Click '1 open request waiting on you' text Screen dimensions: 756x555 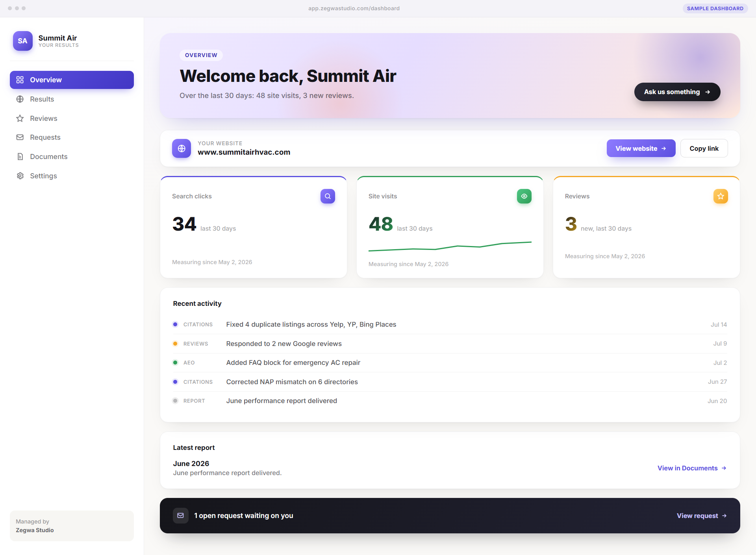pos(243,516)
